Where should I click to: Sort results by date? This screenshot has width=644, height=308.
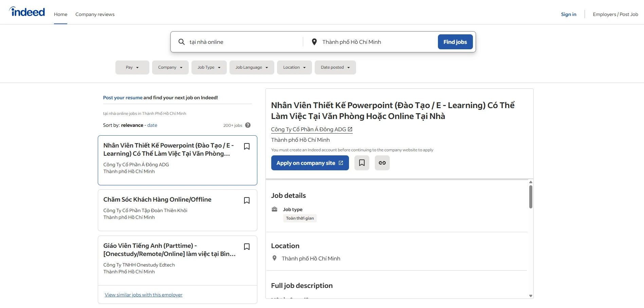tap(152, 125)
